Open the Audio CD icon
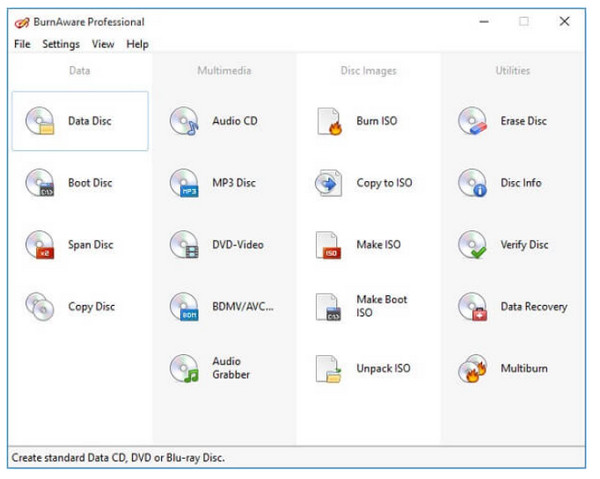This screenshot has height=479, width=600. [184, 121]
